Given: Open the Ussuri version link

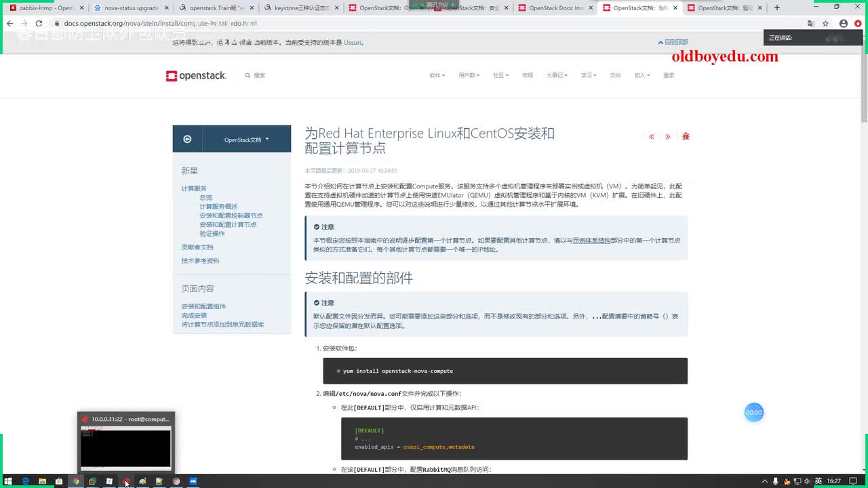Looking at the screenshot, I should (x=354, y=42).
